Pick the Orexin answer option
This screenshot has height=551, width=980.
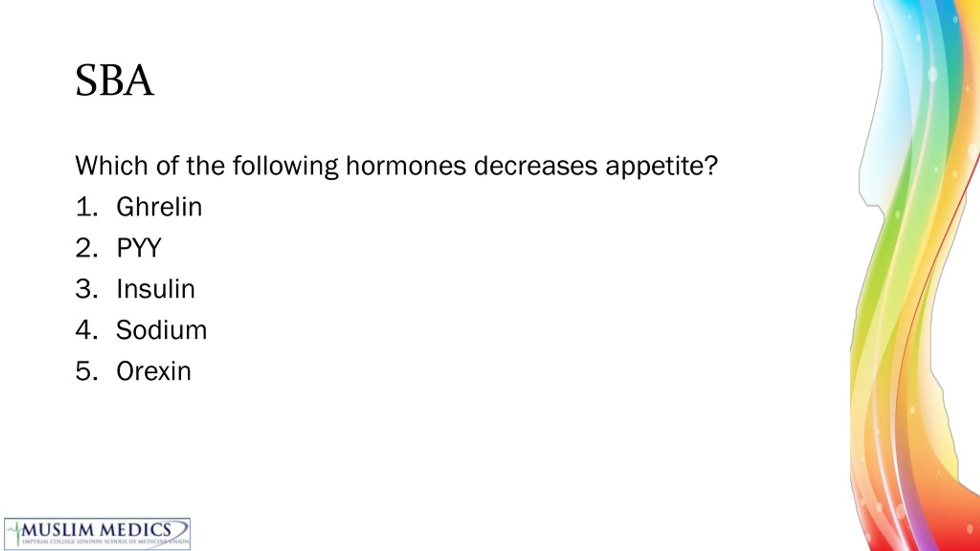[154, 371]
